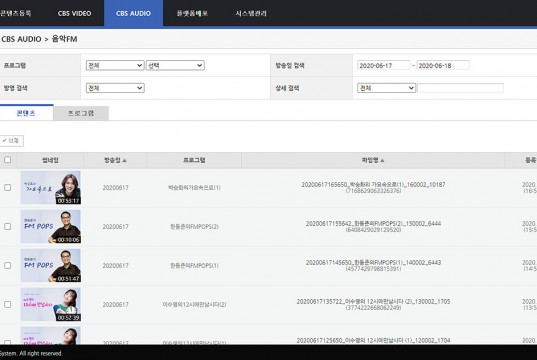Image resolution: width=537 pixels, height=360 pixels.
Task: Open the 플랫폼배포 menu tab
Action: pos(192,13)
